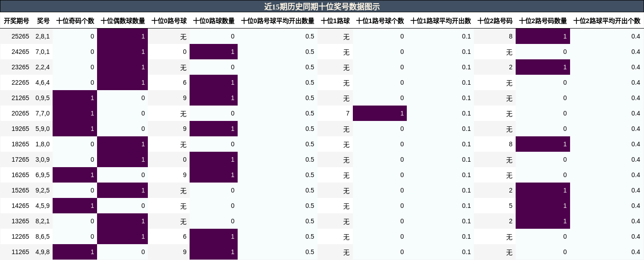The width and height of the screenshot is (644, 260).
Task: Click 十位2路号码 value 8 in row 18265
Action: tap(511, 144)
